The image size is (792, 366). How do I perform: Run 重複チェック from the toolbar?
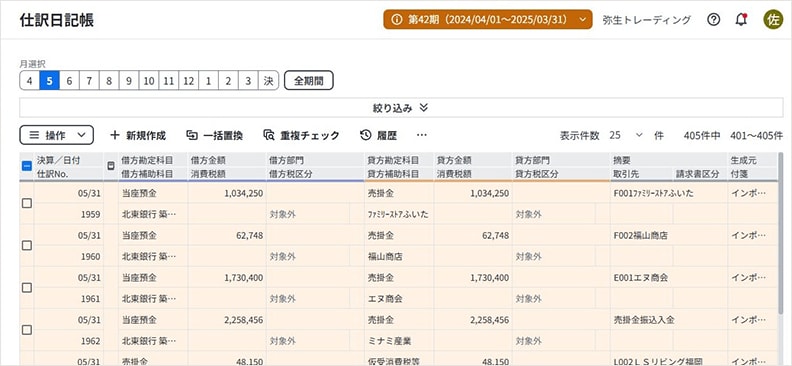[x=301, y=135]
